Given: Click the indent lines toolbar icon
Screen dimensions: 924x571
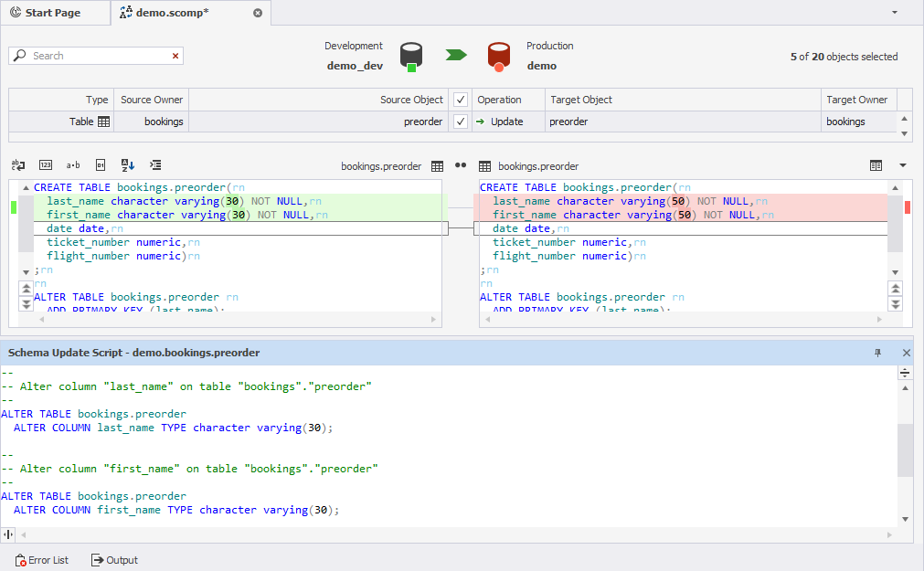Looking at the screenshot, I should click(x=155, y=165).
